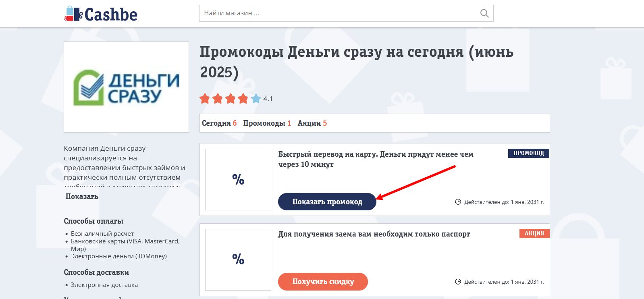
Task: Click the 'Способы доставки' heading
Action: (96, 272)
